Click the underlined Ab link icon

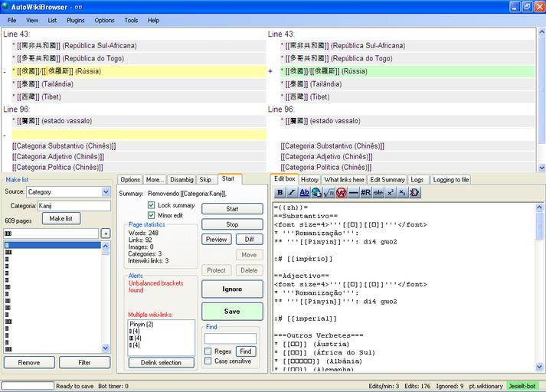305,193
